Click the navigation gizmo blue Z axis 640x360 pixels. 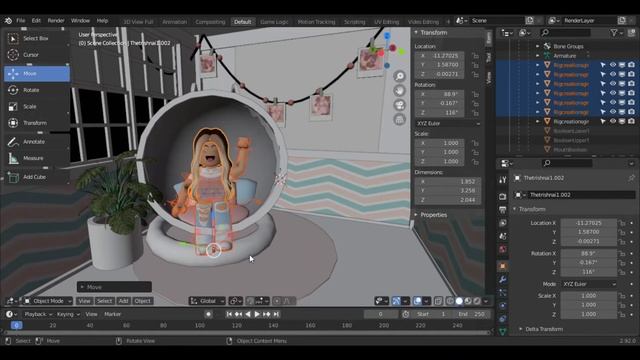[387, 36]
